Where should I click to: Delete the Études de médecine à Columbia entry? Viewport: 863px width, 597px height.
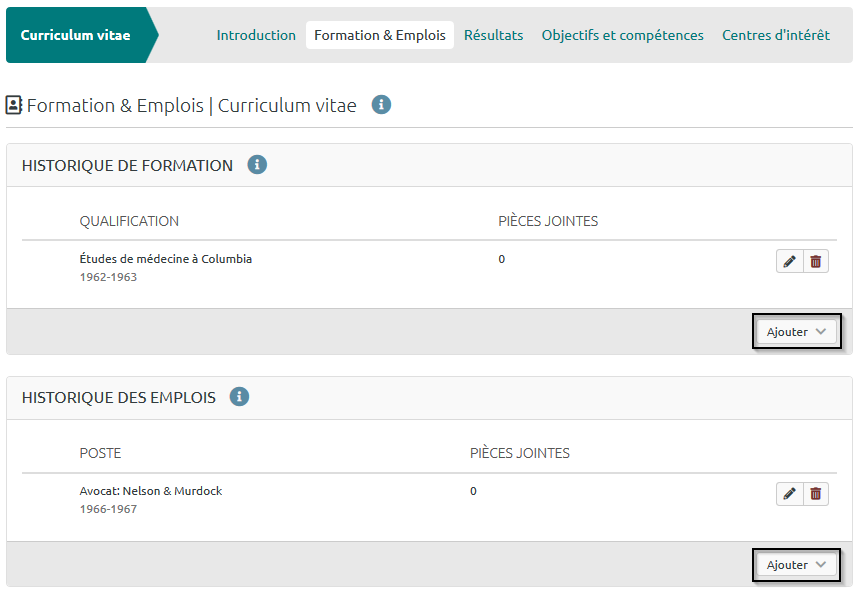(816, 262)
